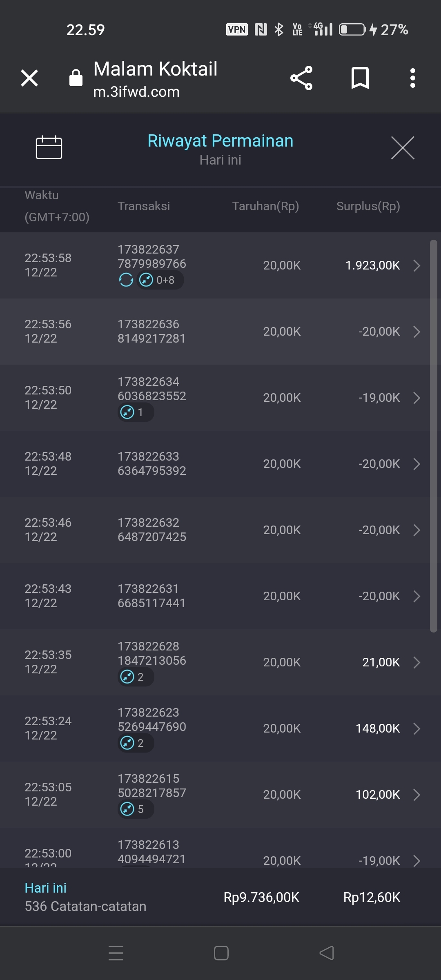The width and height of the screenshot is (441, 980).
Task: Tap the free spin badge labeled 0+8
Action: point(160,280)
